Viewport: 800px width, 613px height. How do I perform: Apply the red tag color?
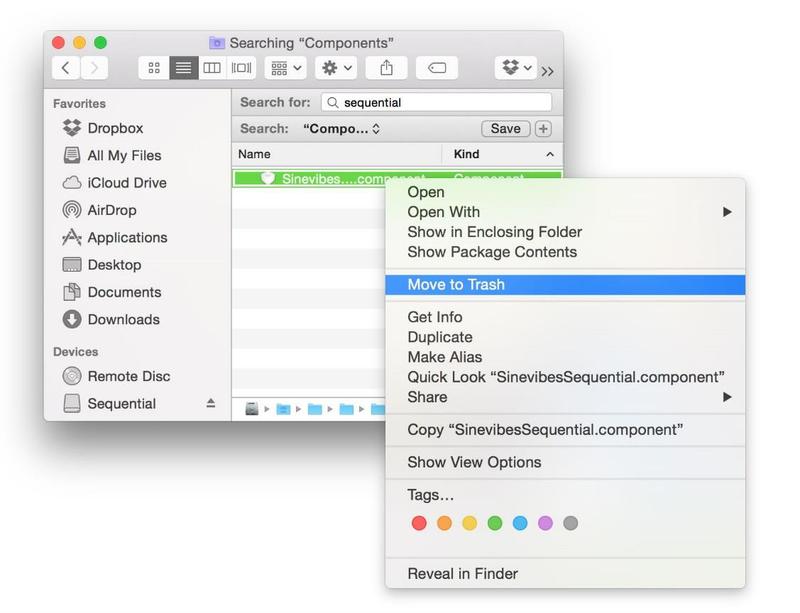(x=419, y=523)
